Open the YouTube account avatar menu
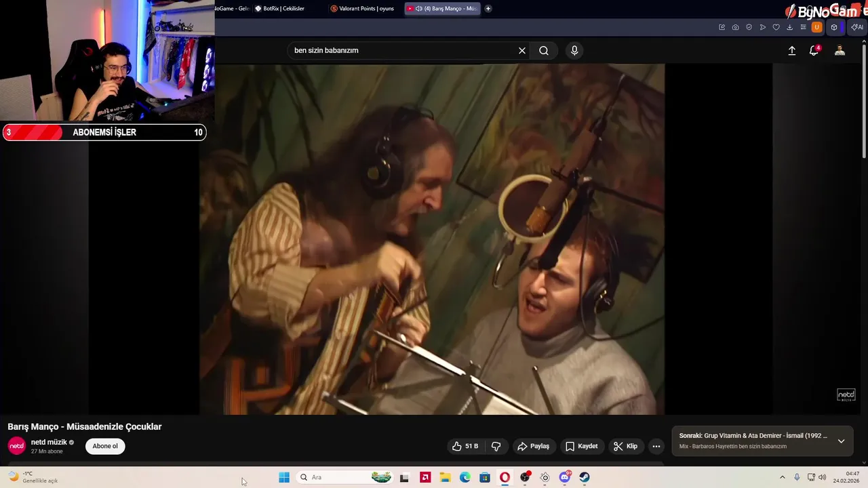This screenshot has width=868, height=488. pyautogui.click(x=840, y=51)
